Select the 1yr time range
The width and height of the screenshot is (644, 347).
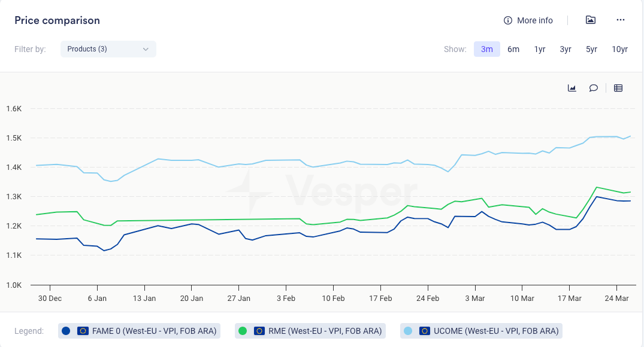pos(540,49)
